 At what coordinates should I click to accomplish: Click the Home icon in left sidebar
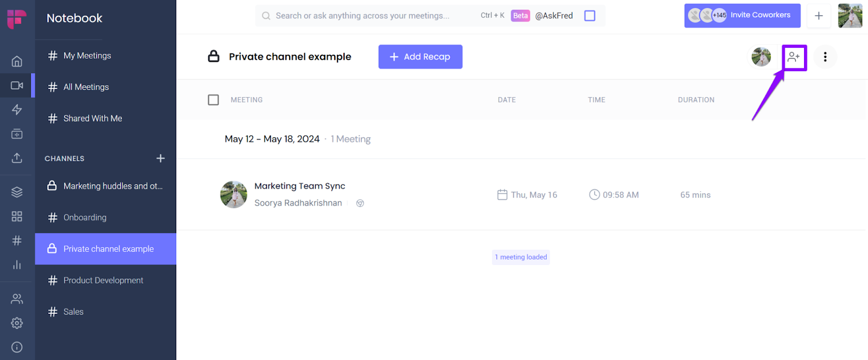17,61
